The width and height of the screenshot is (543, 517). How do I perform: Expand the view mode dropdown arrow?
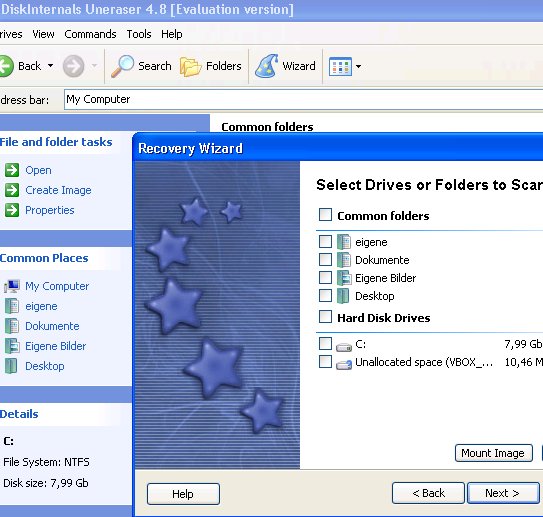(x=358, y=66)
